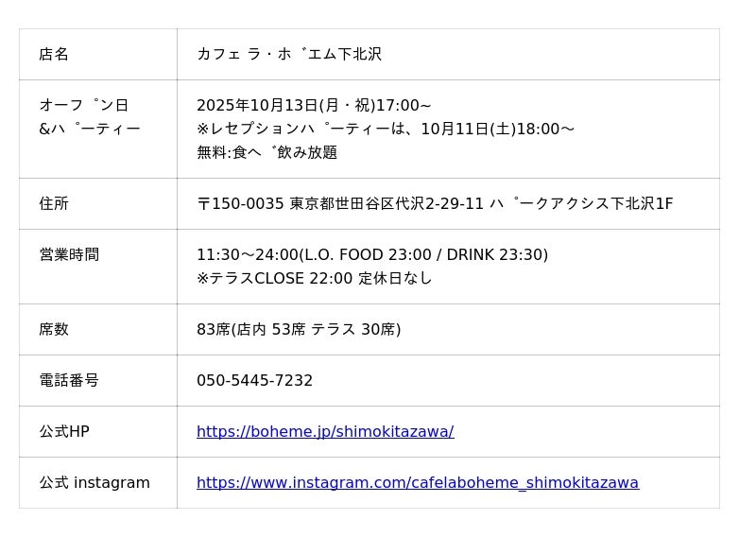Click the テラスCLOSE 22:00 note
The width and height of the screenshot is (756, 537).
pyautogui.click(x=314, y=278)
